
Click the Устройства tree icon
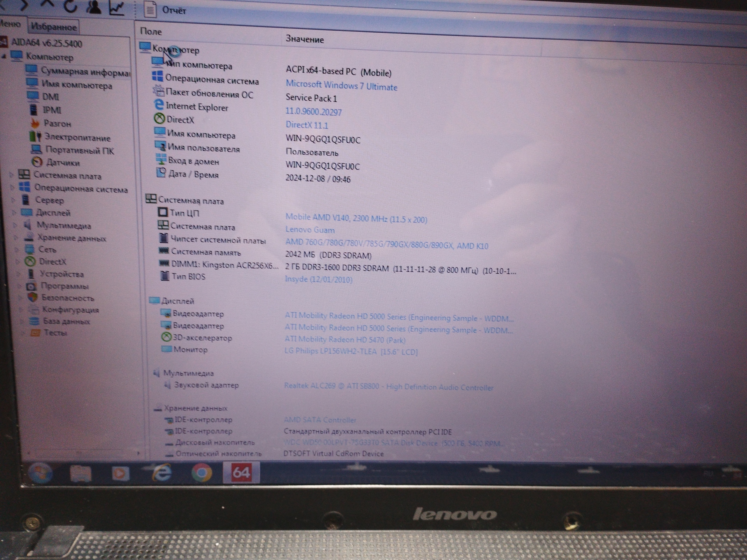coord(31,274)
